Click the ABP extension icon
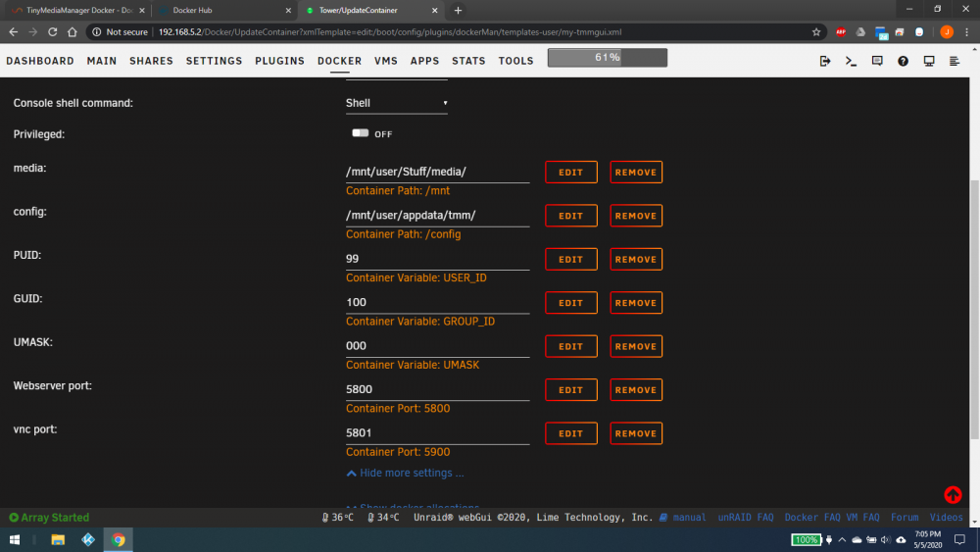The height and width of the screenshot is (552, 980). (841, 32)
